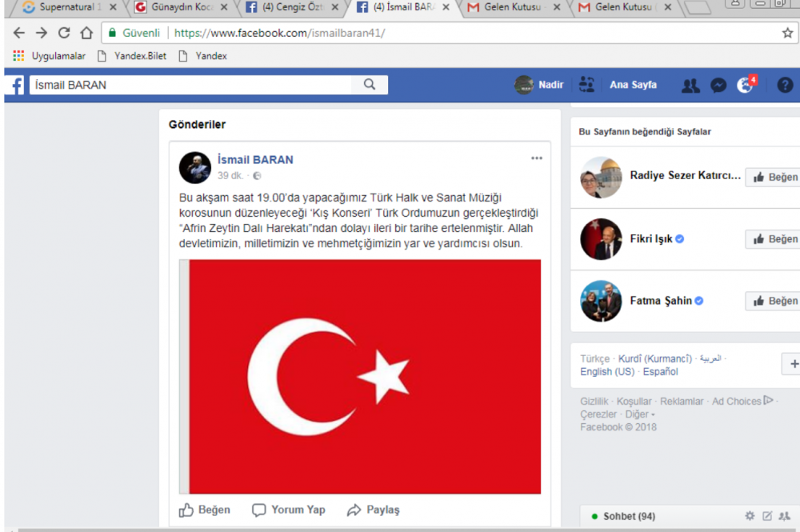Expand the Diğer footer dropdown
Image resolution: width=800 pixels, height=532 pixels.
click(x=640, y=414)
